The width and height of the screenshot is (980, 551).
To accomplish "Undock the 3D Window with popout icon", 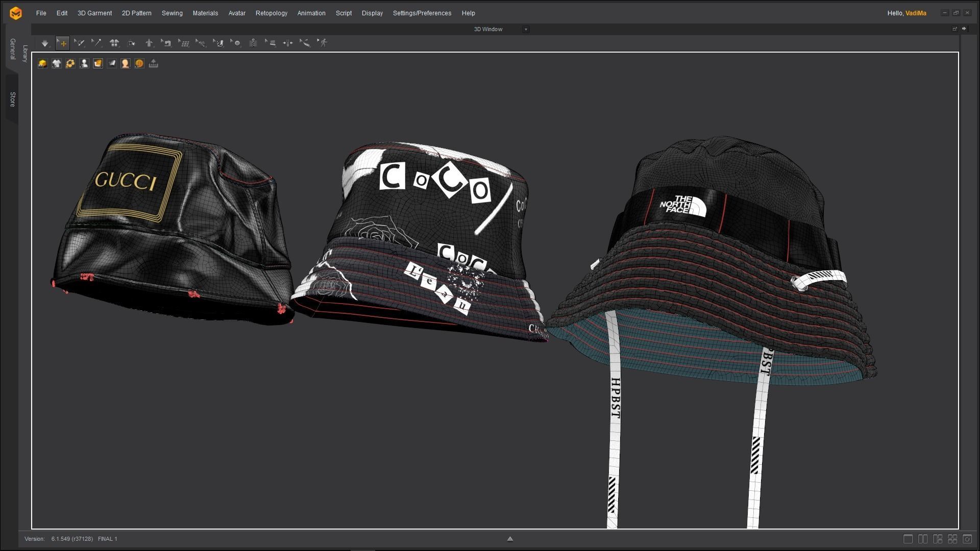I will 954,29.
